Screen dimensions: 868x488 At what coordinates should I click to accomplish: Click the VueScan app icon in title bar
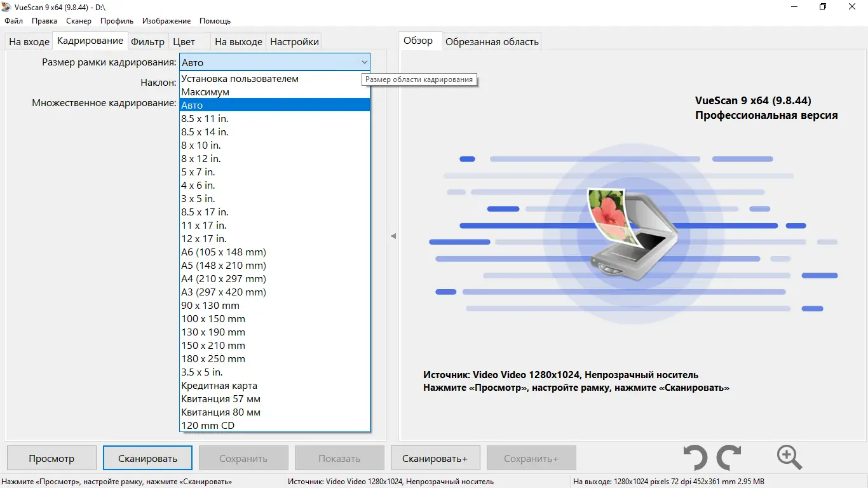tap(7, 7)
